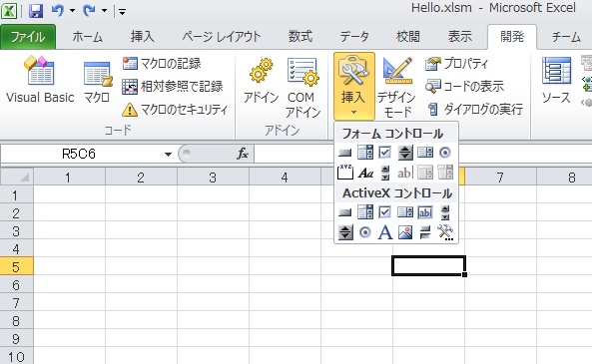592x364 pixels.
Task: Switch to the 数式 ribbon tab
Action: click(x=300, y=37)
